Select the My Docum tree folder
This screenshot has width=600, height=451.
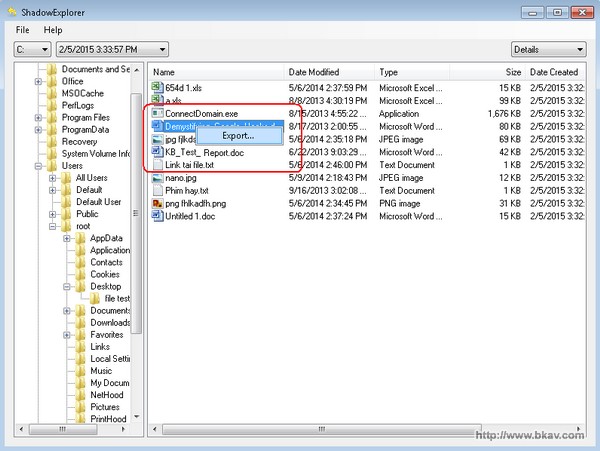110,383
